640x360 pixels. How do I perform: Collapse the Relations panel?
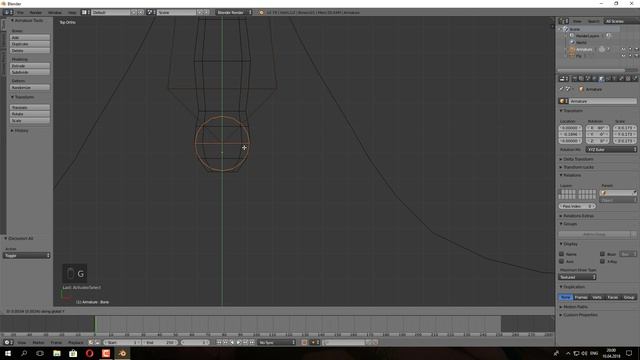click(571, 175)
